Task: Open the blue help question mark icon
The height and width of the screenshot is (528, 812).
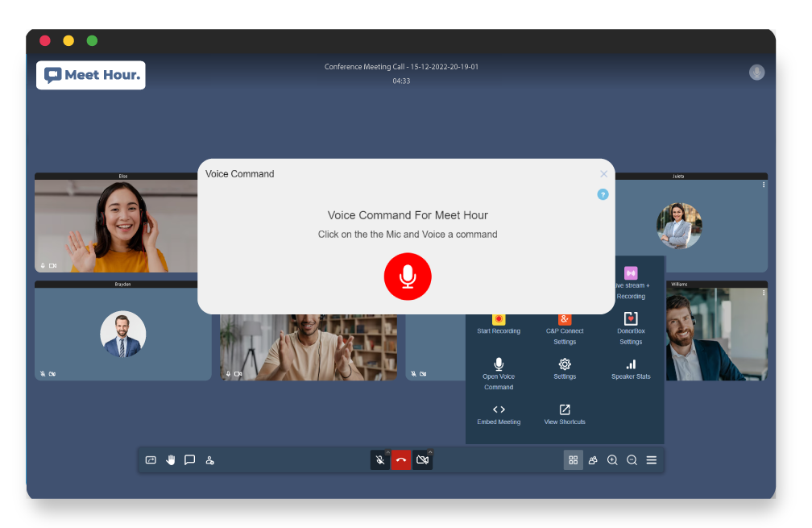Action: tap(603, 194)
